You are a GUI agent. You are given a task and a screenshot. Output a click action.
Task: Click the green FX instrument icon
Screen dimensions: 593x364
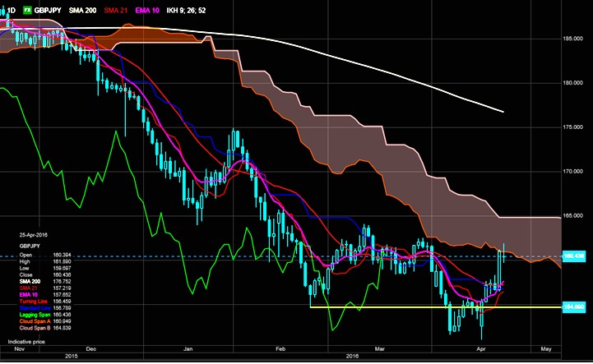27,9
